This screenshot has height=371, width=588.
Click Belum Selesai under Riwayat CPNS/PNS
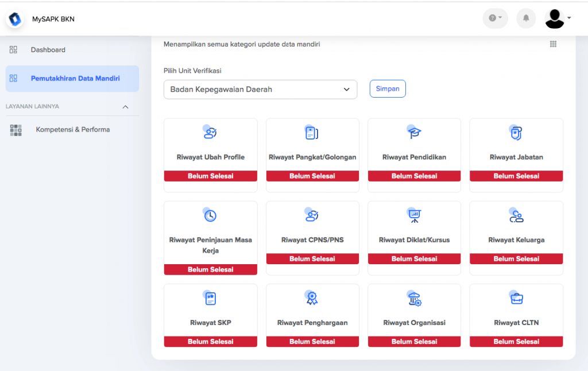coord(312,259)
